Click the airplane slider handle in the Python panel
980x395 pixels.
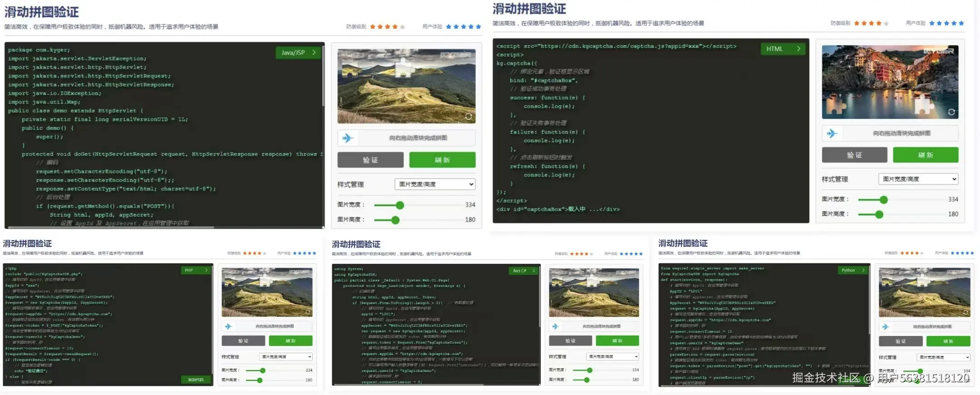(886, 327)
